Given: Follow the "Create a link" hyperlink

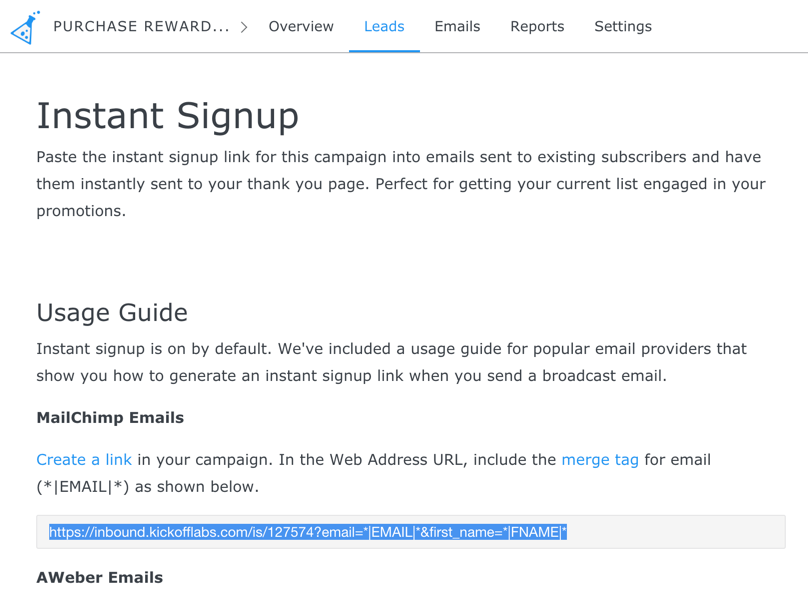Looking at the screenshot, I should click(84, 460).
